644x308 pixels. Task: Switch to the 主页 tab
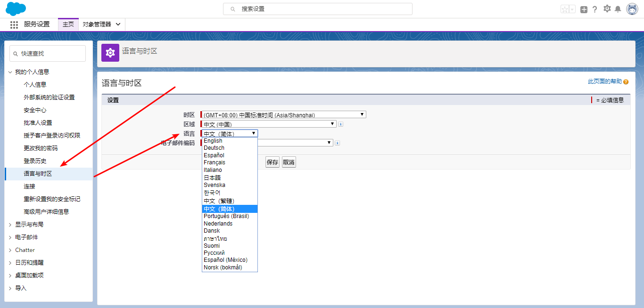point(68,24)
